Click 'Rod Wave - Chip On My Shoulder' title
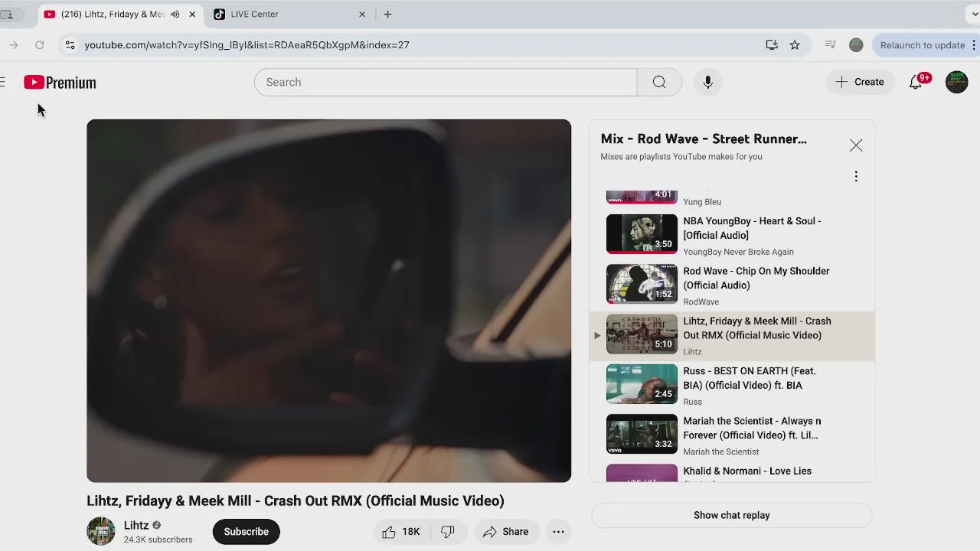 (756, 278)
